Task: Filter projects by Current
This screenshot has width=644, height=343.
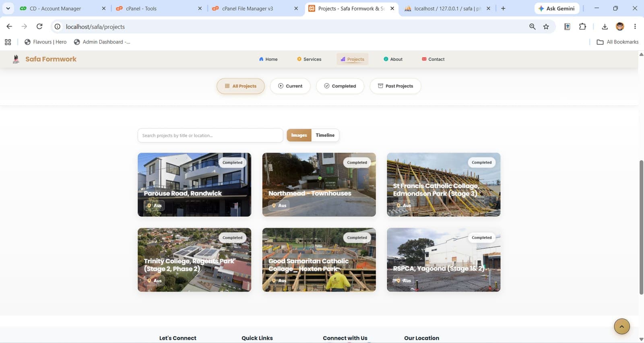Action: 290,86
